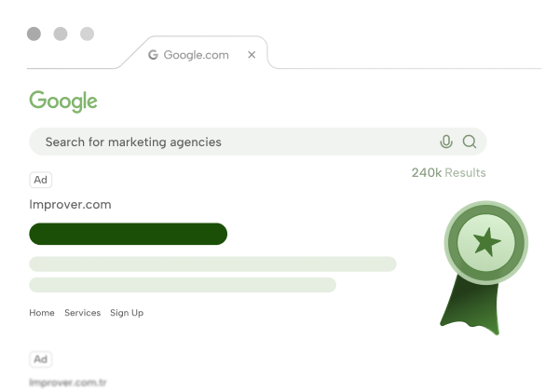This screenshot has width=559, height=392.
Task: Click the green star award ribbon badge
Action: 484,245
